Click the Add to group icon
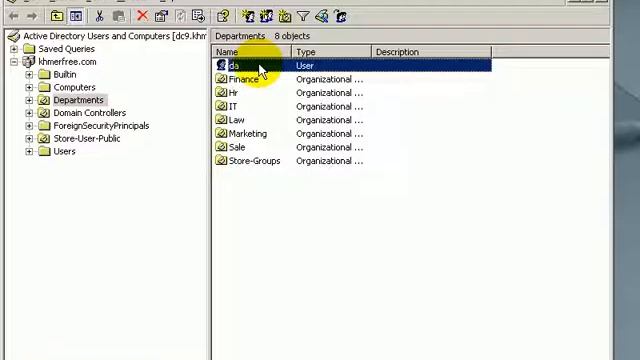 click(x=340, y=16)
